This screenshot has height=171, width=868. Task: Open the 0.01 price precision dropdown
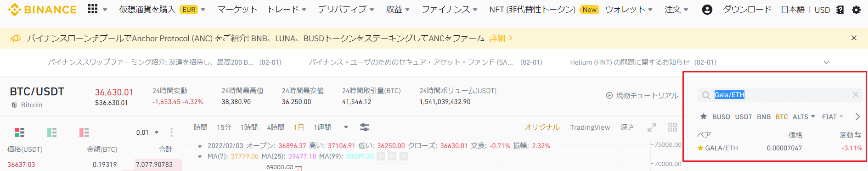click(x=147, y=132)
